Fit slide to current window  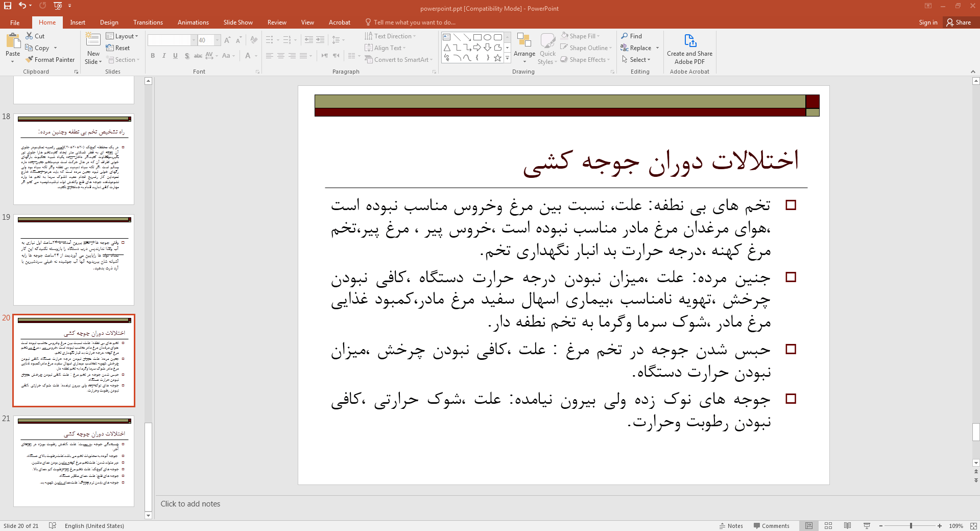(973, 526)
